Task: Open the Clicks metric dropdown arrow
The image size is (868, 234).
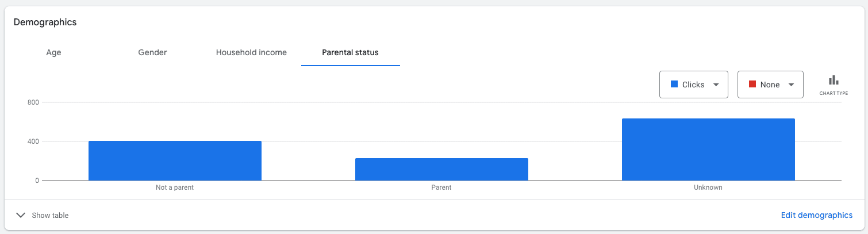Action: coord(716,85)
